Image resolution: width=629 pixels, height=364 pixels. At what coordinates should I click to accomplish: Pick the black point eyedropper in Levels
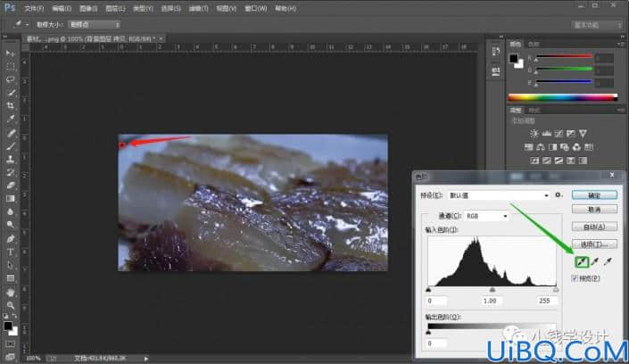[x=582, y=261]
